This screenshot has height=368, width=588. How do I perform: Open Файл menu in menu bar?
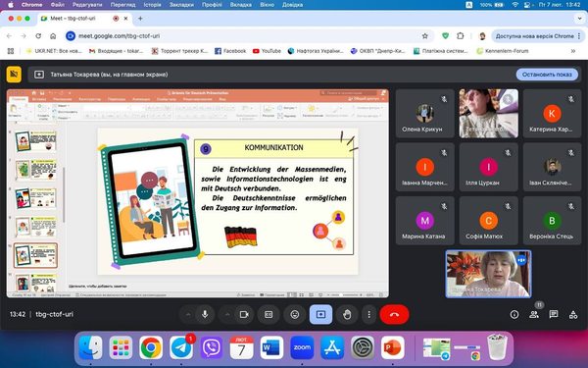(58, 5)
